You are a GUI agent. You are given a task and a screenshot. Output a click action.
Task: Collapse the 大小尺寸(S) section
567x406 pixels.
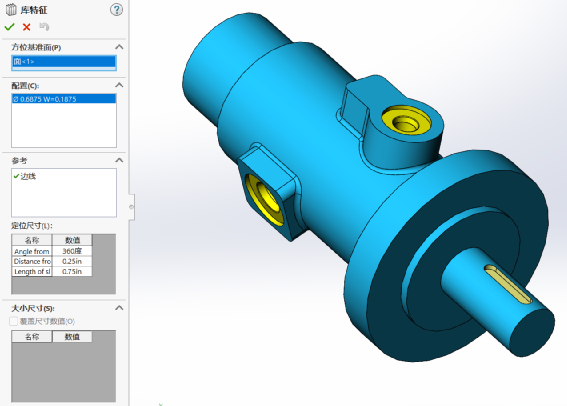119,308
